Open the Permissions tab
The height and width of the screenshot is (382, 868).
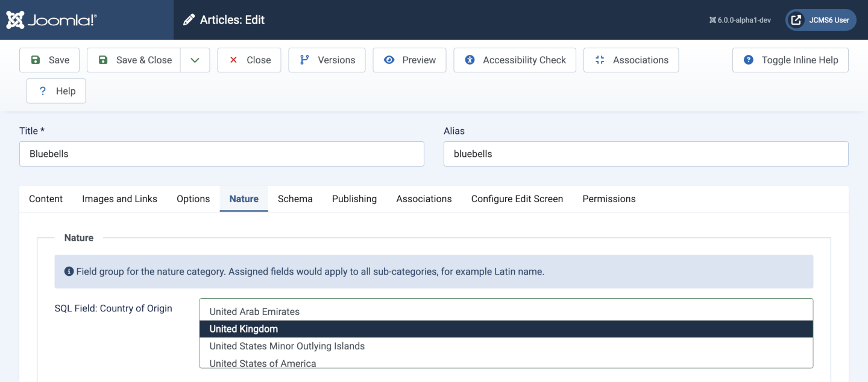pos(609,199)
